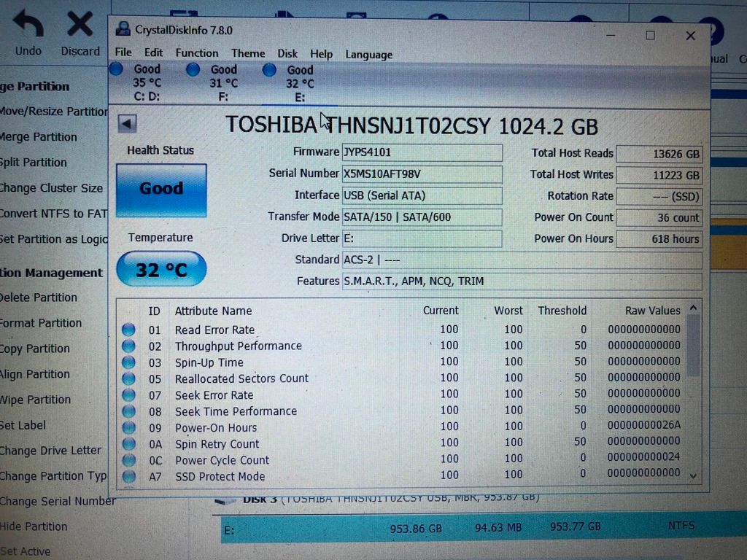
Task: Click Hide Partition in partition manager
Action: coord(34,526)
